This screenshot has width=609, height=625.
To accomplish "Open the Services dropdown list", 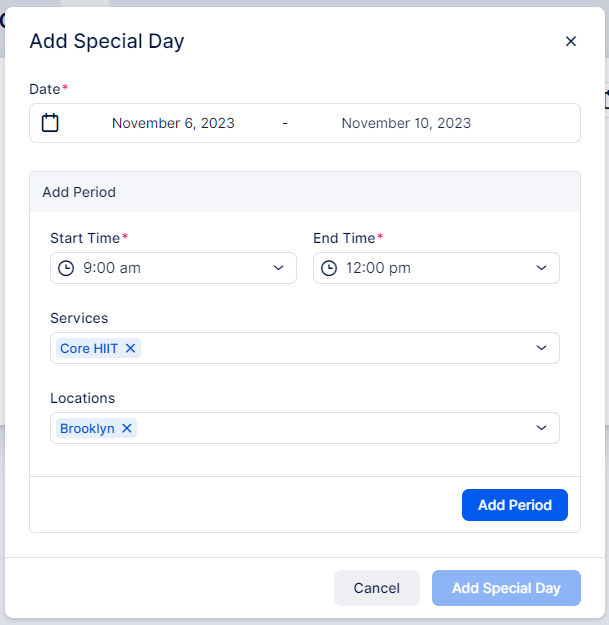I will 541,348.
